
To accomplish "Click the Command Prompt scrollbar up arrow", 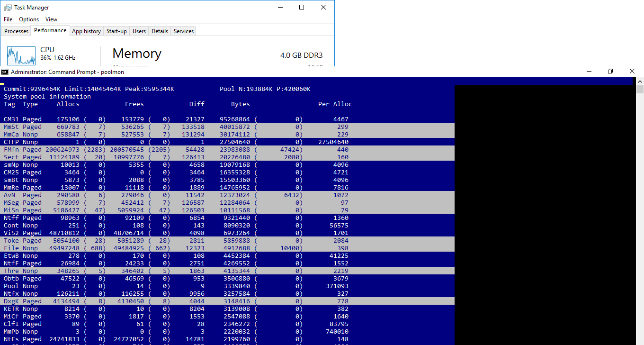I will click(640, 81).
